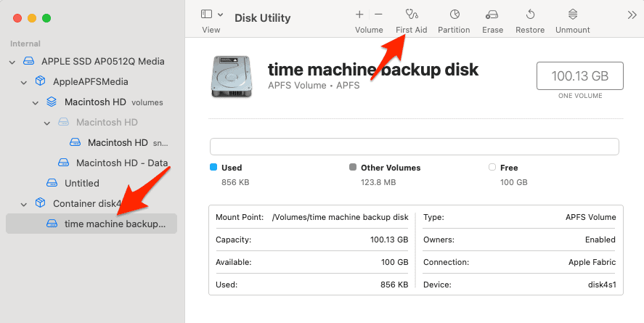Add a volume with the plus button
644x323 pixels.
point(359,15)
